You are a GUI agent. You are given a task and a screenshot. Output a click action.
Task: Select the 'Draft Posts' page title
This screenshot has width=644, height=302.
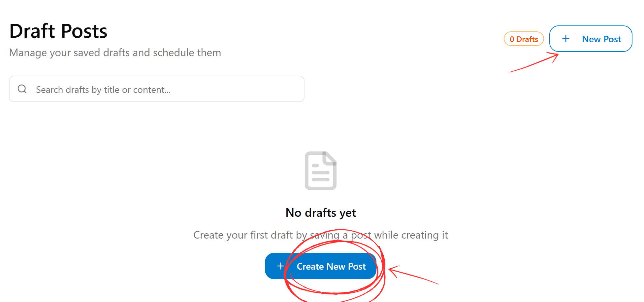click(x=58, y=31)
